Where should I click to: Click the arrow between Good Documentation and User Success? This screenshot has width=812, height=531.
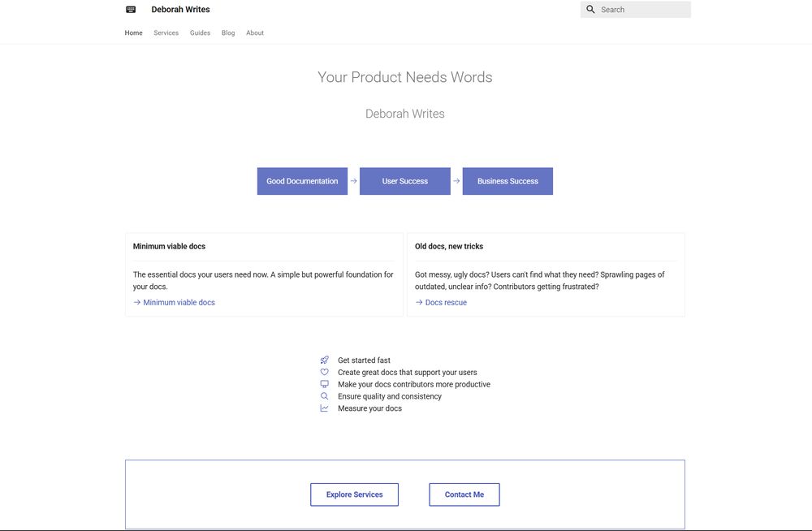coord(352,181)
